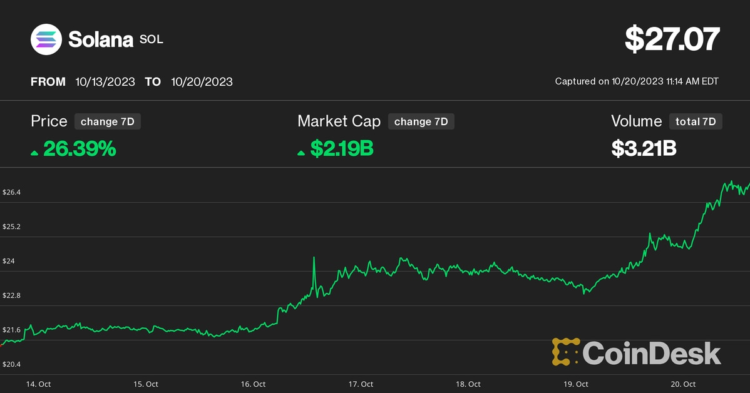This screenshot has width=750, height=393.
Task: Click the 15. Oct axis date
Action: (x=145, y=384)
